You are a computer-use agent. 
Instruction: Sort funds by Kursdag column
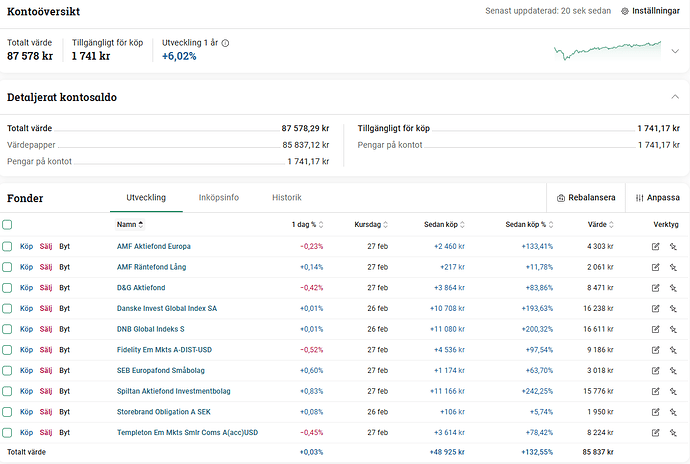371,225
